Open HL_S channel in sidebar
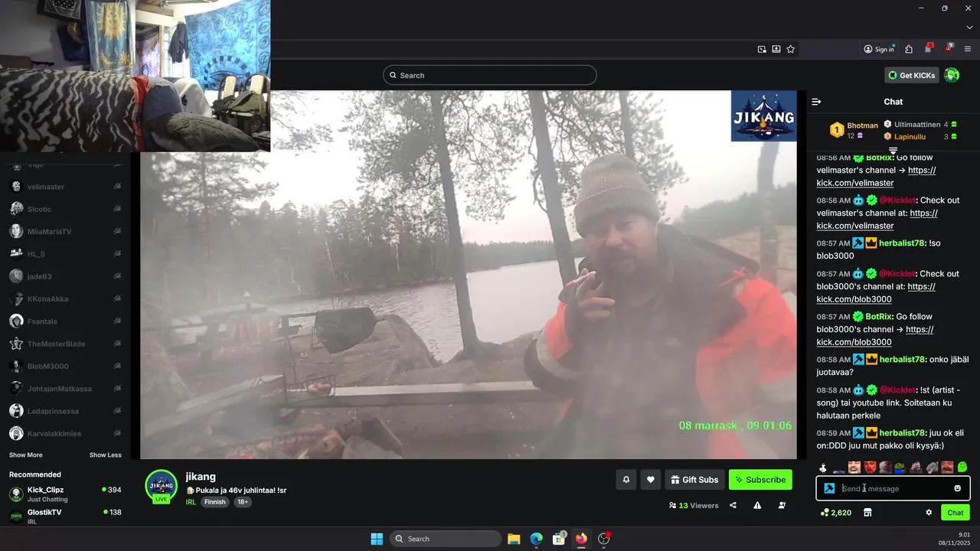980x551 pixels. (x=65, y=254)
